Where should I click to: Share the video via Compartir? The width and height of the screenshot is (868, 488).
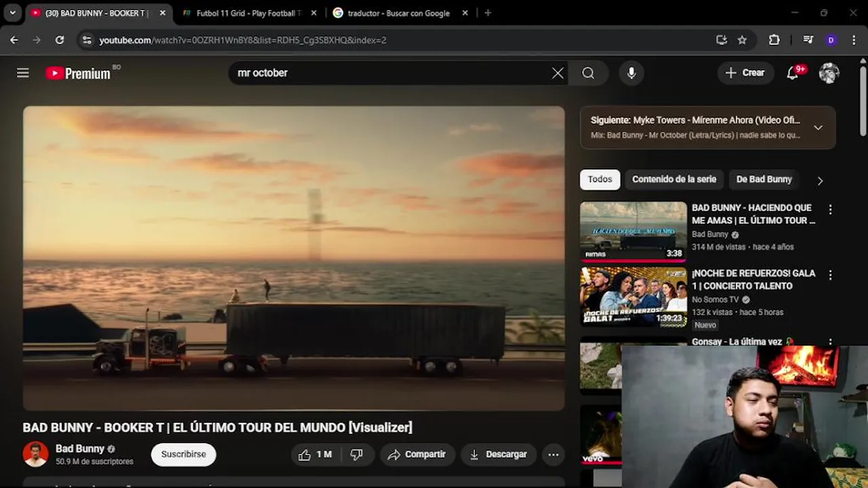[x=417, y=454]
